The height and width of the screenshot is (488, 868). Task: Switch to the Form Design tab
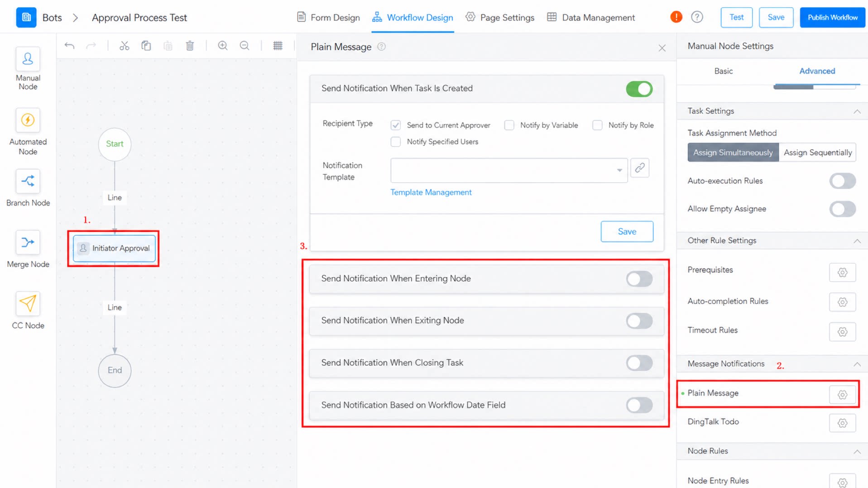click(x=328, y=18)
